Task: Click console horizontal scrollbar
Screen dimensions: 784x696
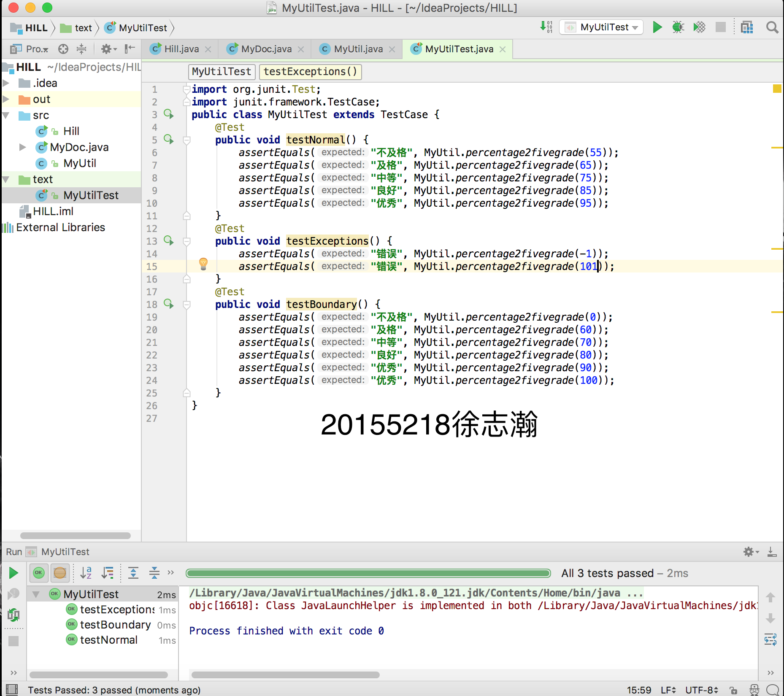Action: (285, 674)
